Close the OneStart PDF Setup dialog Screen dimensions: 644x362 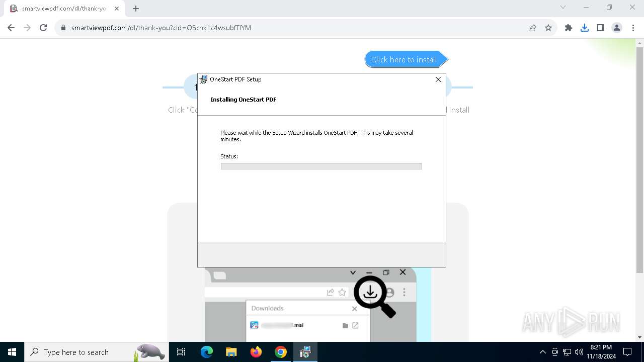click(438, 79)
